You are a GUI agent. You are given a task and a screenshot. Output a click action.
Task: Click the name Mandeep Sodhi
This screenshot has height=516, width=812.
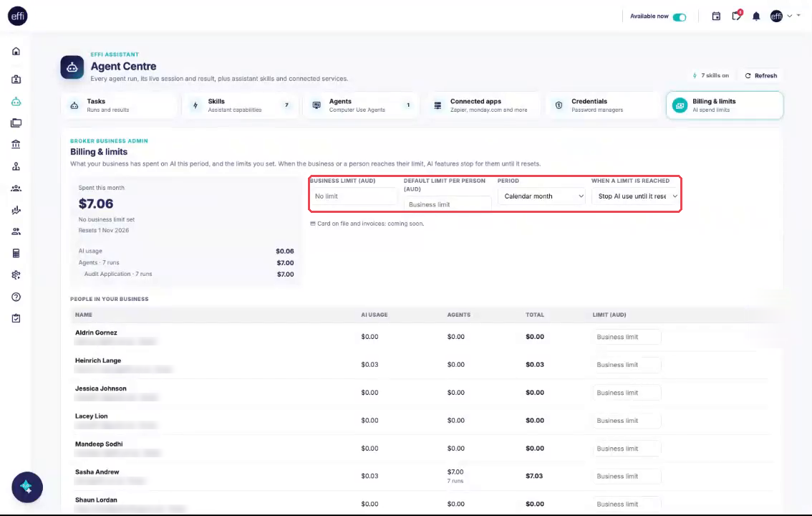(99, 444)
